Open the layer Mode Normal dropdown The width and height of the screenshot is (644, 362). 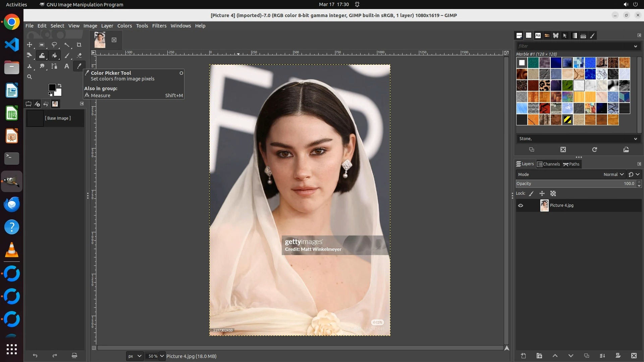click(613, 174)
